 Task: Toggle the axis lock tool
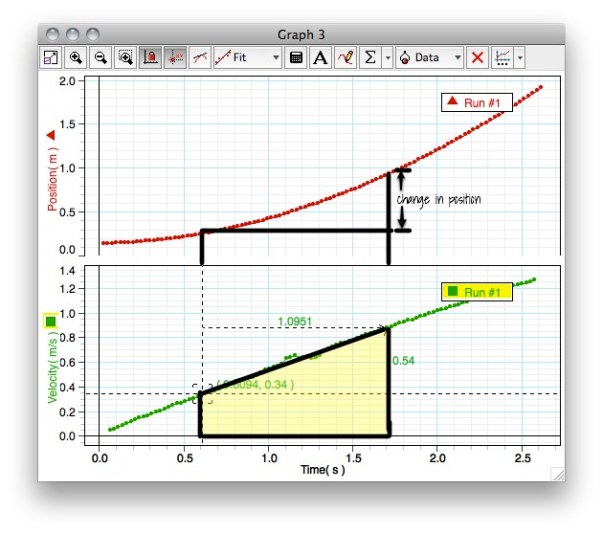(150, 58)
